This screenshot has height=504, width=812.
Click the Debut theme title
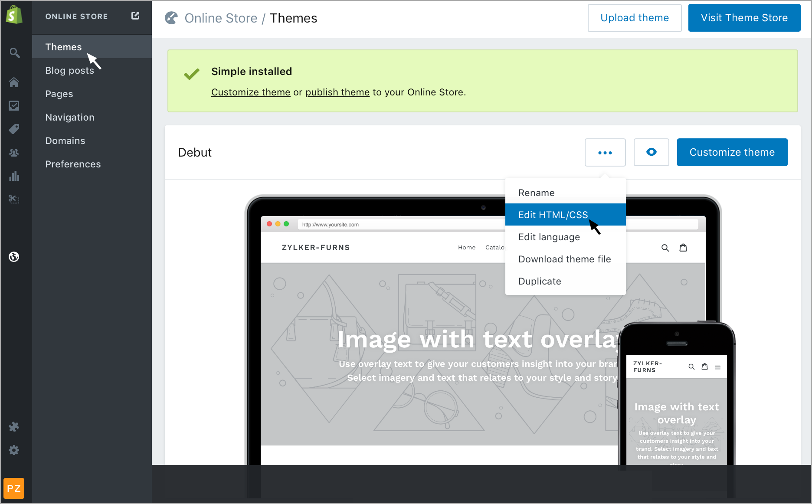[195, 153]
